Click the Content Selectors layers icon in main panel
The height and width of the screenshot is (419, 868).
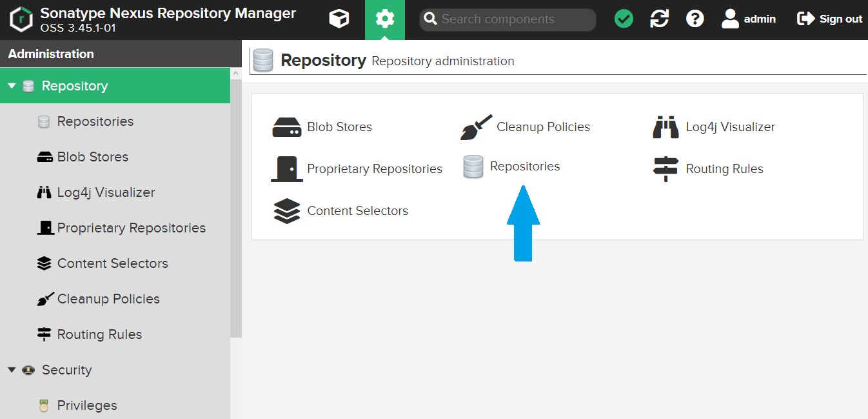click(x=286, y=211)
